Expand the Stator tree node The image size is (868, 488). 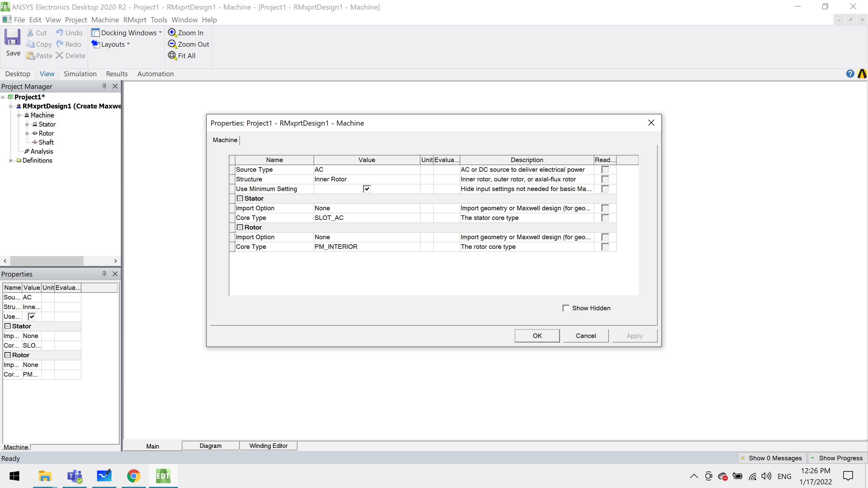coord(27,124)
